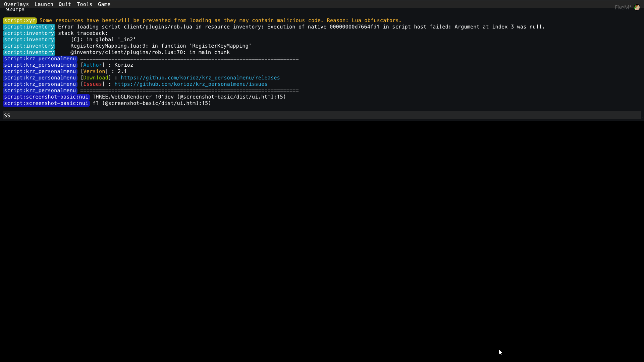This screenshot has width=644, height=362.
Task: Click the 920fps counter
Action: 15,9
